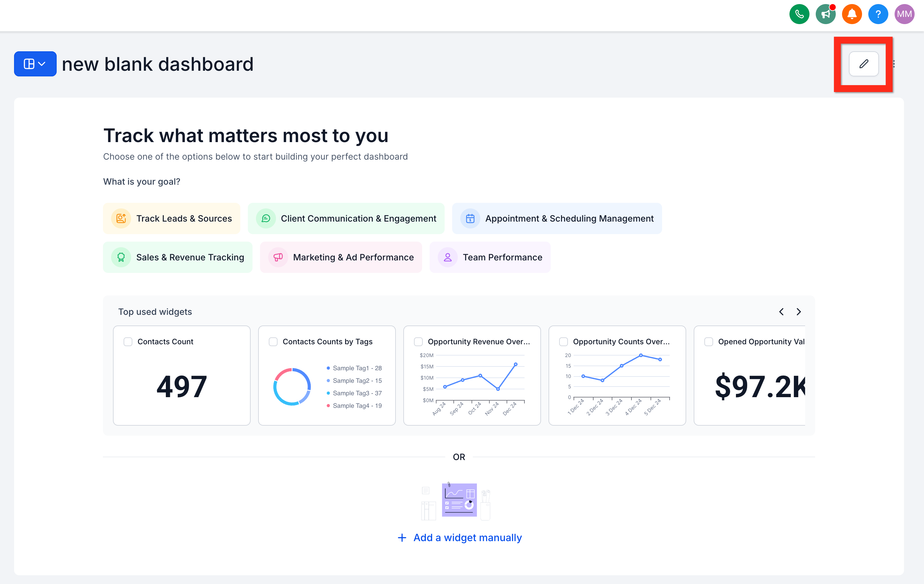
Task: Open the announcements megaphone icon
Action: pyautogui.click(x=825, y=14)
